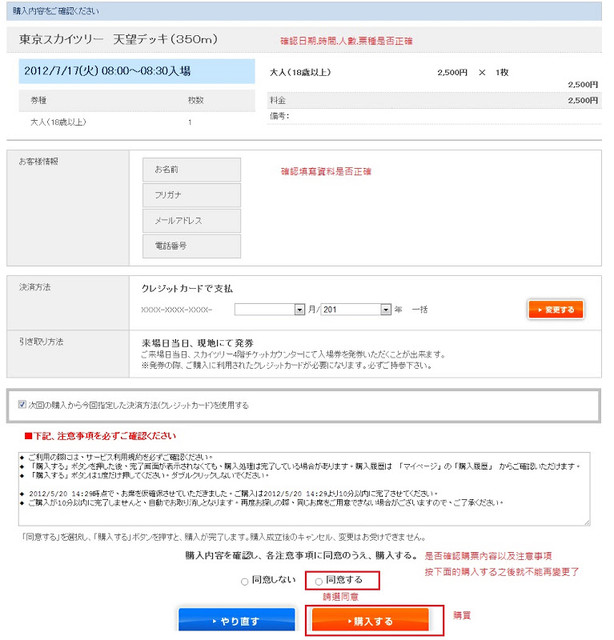Click the 枚数 column header

click(196, 100)
